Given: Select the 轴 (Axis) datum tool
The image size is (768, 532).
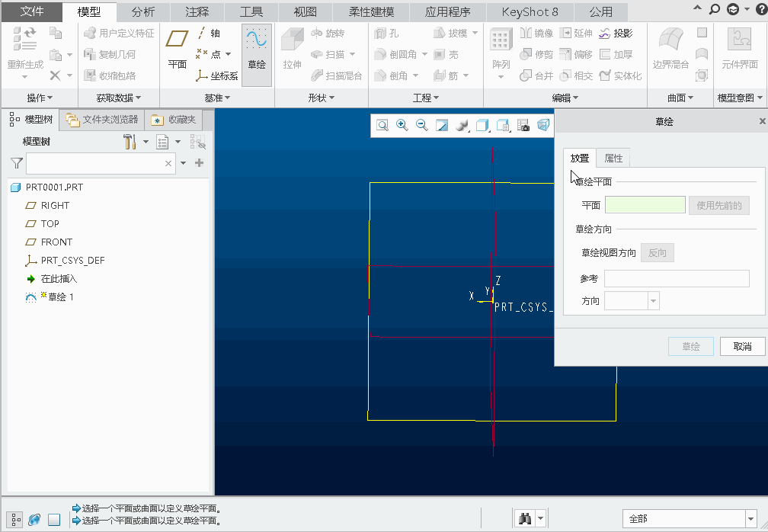Looking at the screenshot, I should point(209,34).
